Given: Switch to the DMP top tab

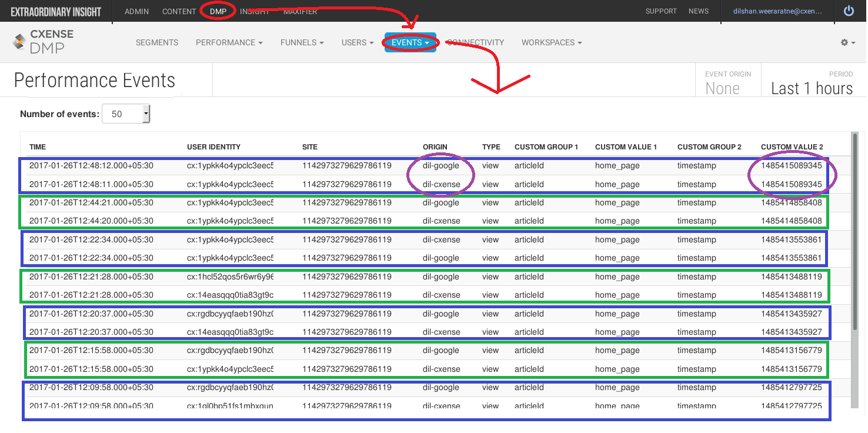Looking at the screenshot, I should (218, 11).
